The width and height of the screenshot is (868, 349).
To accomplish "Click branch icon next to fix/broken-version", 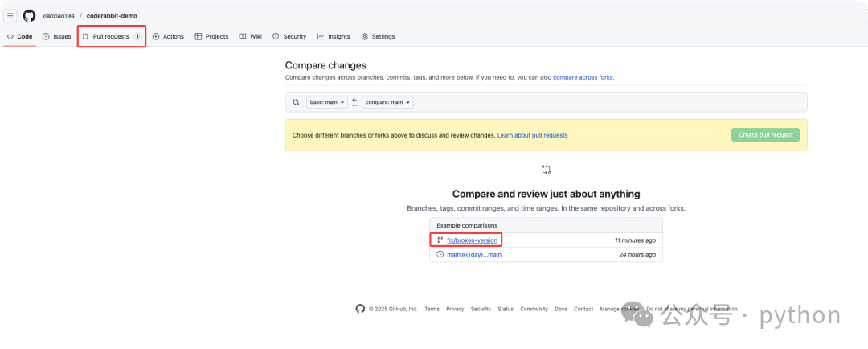I will click(440, 240).
